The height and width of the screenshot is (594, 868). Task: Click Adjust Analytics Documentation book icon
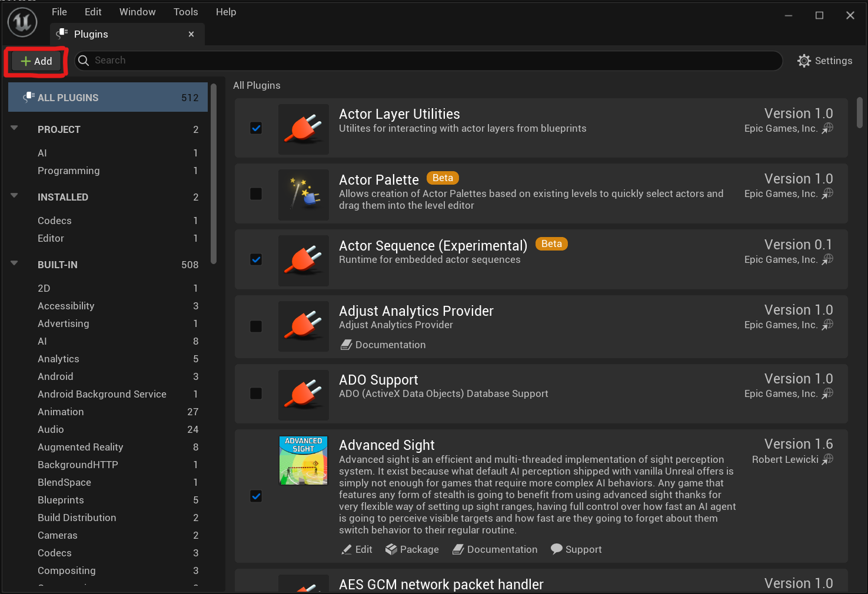click(x=347, y=345)
